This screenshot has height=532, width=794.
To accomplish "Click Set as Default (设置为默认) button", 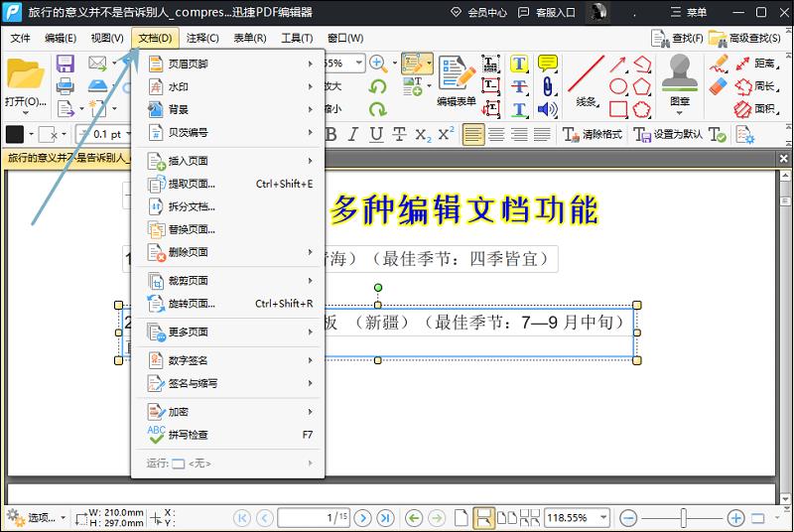I will click(x=669, y=134).
